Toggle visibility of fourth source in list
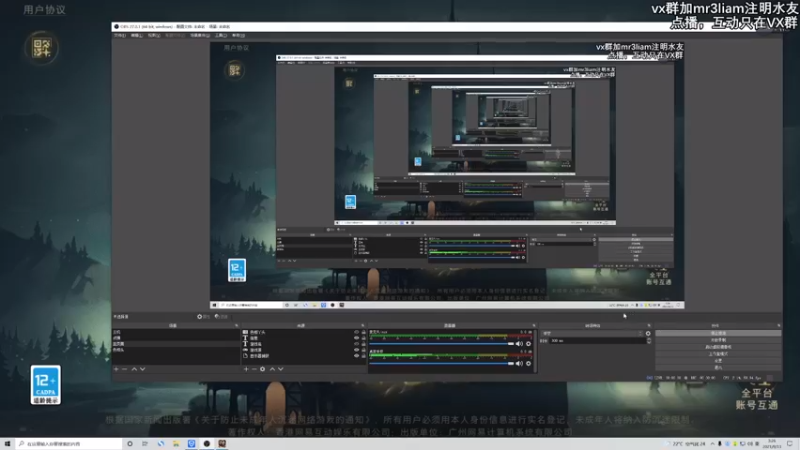 click(x=356, y=350)
